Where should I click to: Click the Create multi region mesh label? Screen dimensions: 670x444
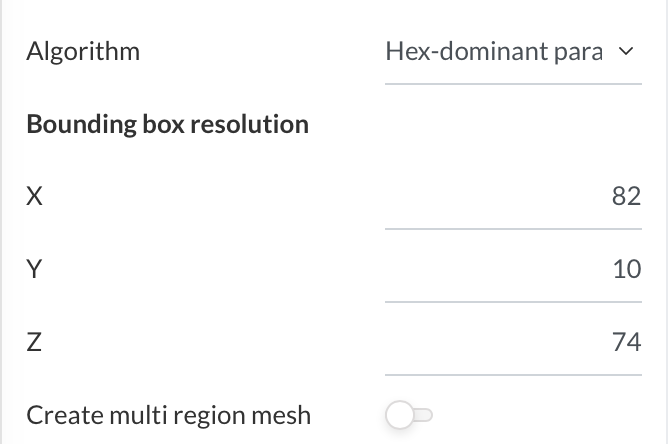[x=168, y=415]
